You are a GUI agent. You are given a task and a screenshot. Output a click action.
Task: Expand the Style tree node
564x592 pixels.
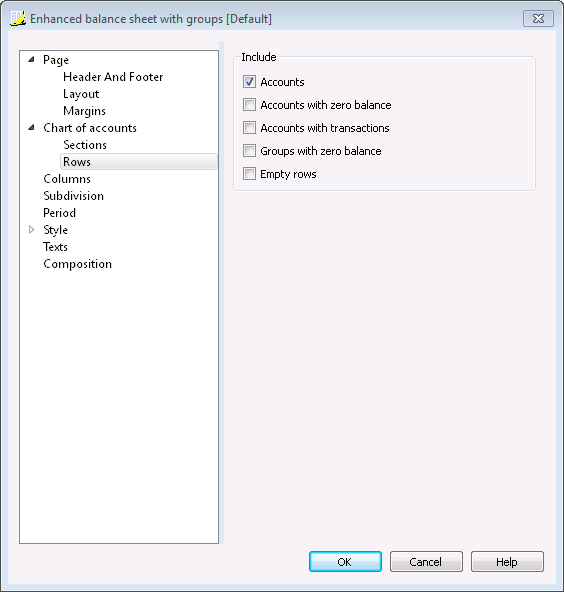[32, 230]
